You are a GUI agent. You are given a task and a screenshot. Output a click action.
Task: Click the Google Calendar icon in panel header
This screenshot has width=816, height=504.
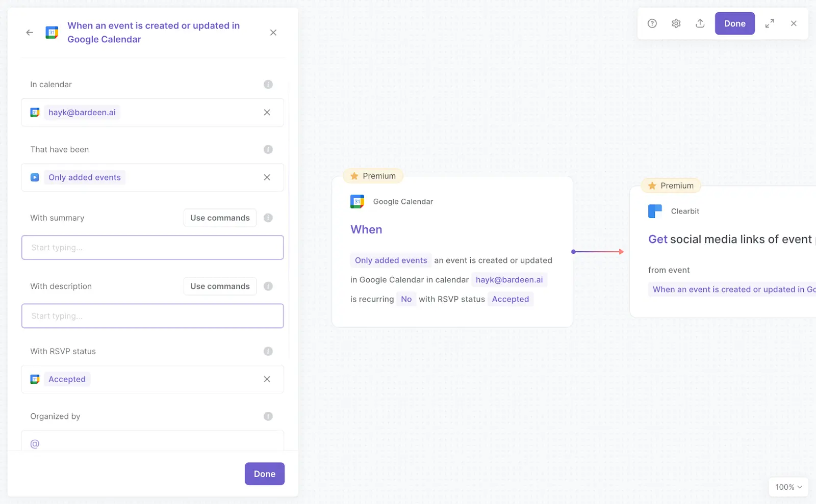[52, 33]
